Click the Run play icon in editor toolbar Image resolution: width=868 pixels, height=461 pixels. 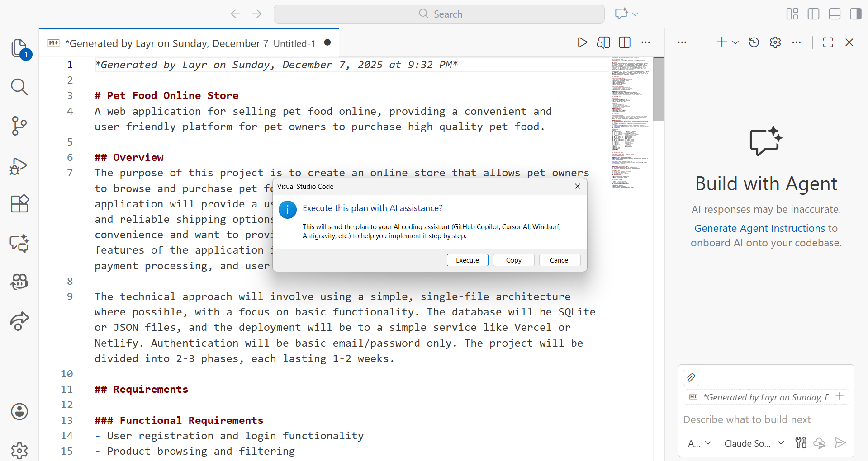[x=583, y=42]
